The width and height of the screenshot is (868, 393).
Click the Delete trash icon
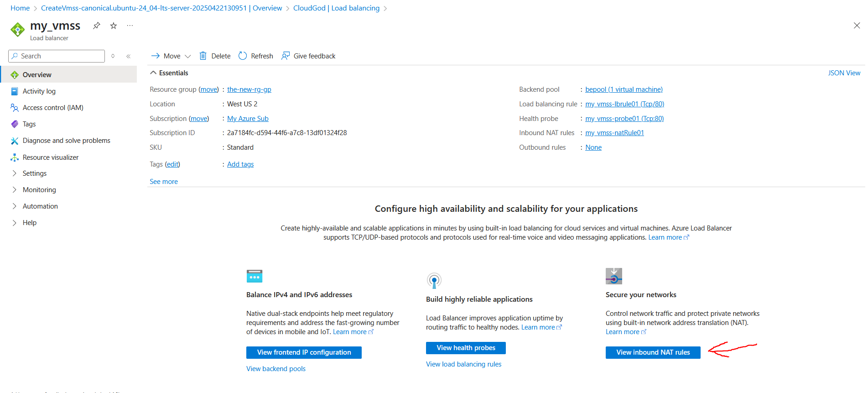pyautogui.click(x=203, y=56)
